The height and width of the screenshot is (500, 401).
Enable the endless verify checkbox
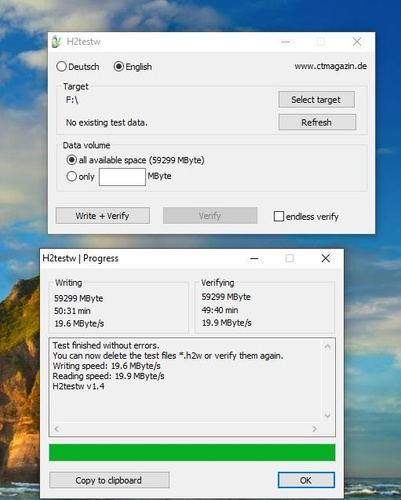coord(279,216)
